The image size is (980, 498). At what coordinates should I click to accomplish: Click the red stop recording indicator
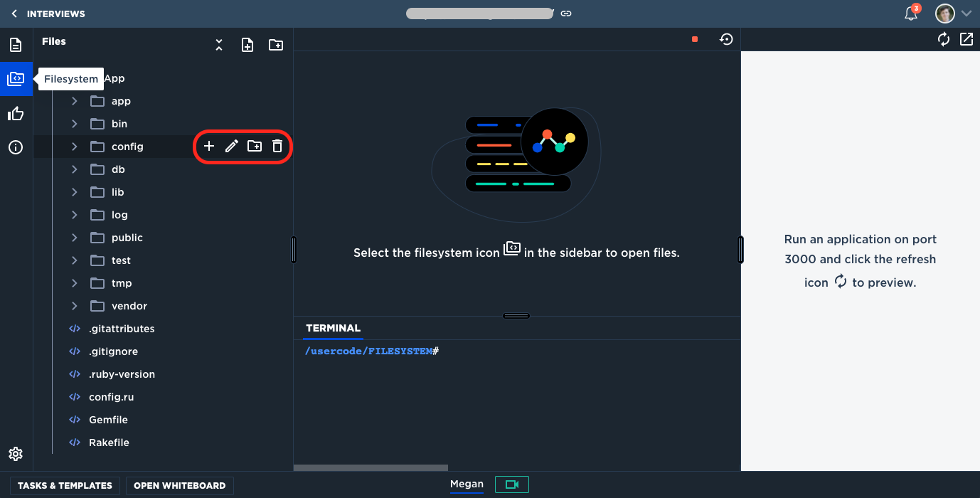695,40
